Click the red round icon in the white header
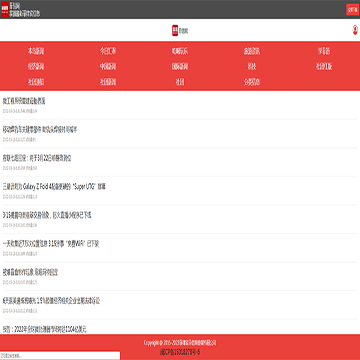 355,30
